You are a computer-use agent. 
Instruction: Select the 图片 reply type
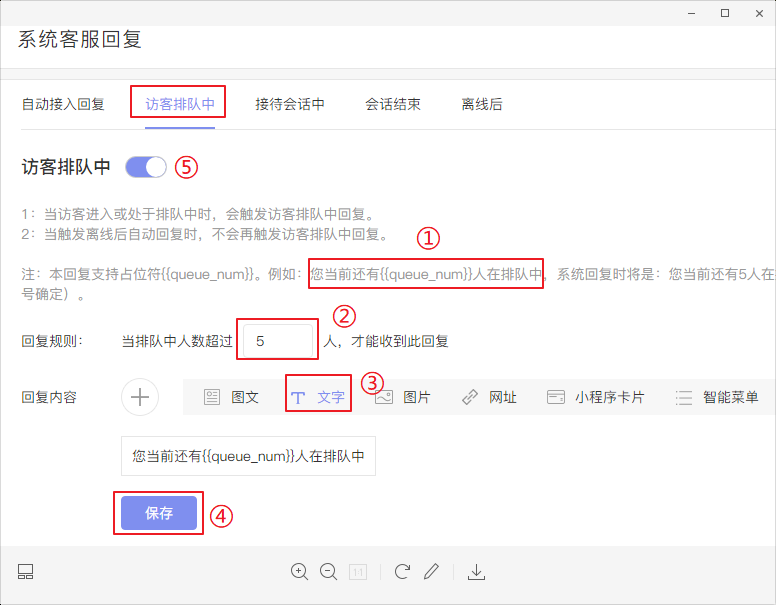coord(403,397)
